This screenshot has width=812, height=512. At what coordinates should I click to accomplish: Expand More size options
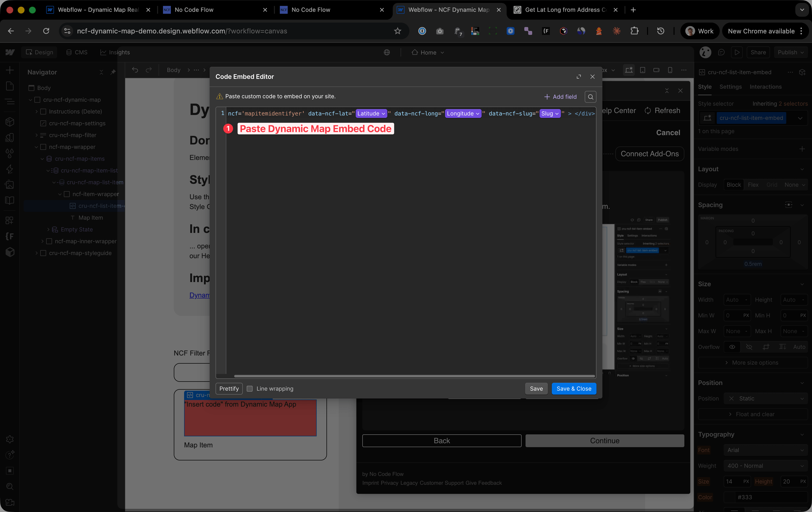pyautogui.click(x=753, y=363)
